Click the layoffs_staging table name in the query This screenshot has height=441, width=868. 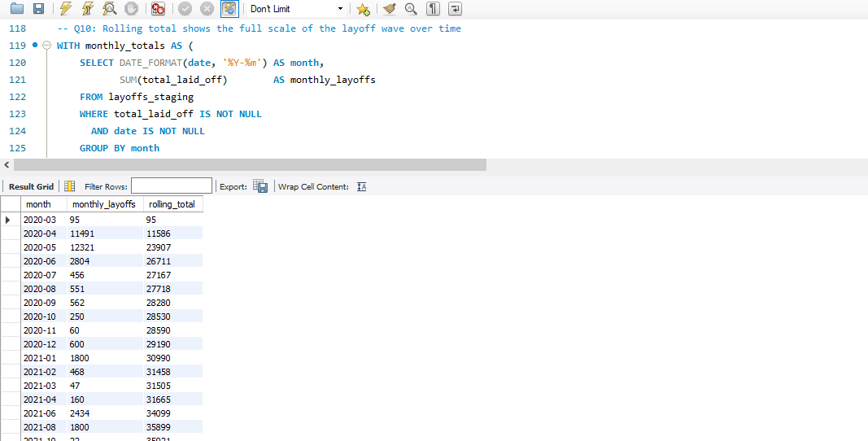pos(150,97)
